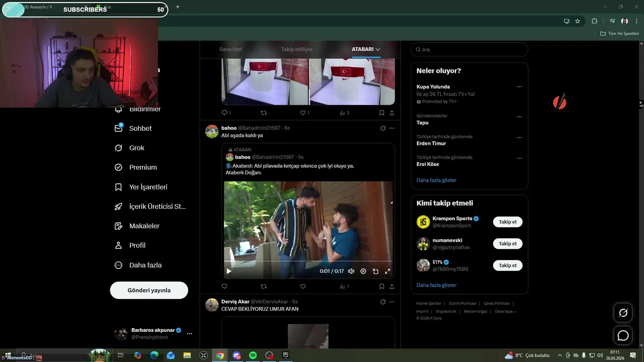Expand Daha fazla in the left sidebar

(x=138, y=265)
